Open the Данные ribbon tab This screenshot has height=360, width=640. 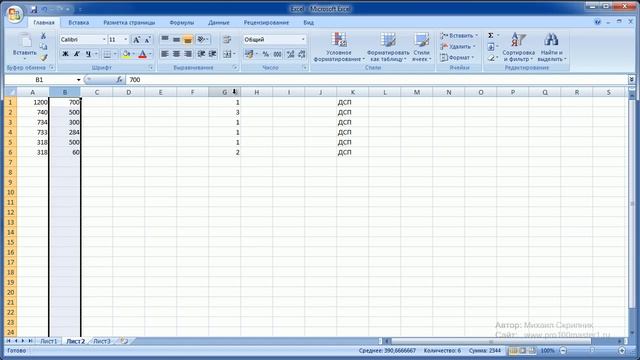pos(218,22)
